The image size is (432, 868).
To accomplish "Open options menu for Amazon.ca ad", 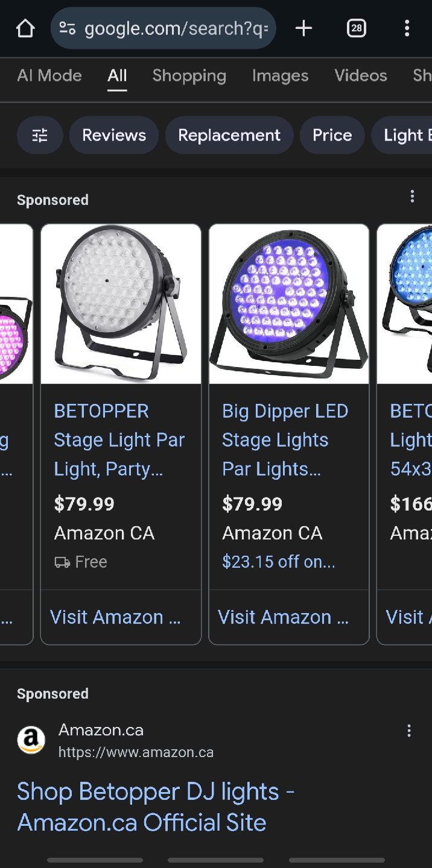I will click(x=408, y=731).
